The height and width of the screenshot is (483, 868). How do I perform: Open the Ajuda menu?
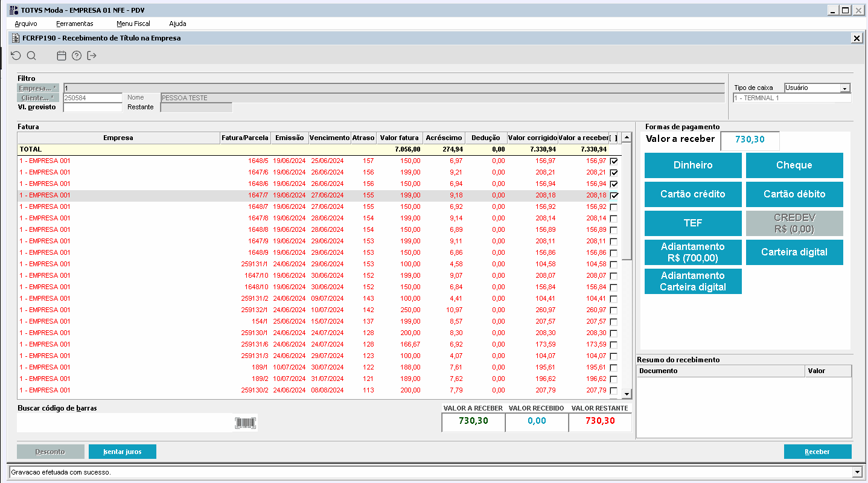pyautogui.click(x=177, y=24)
